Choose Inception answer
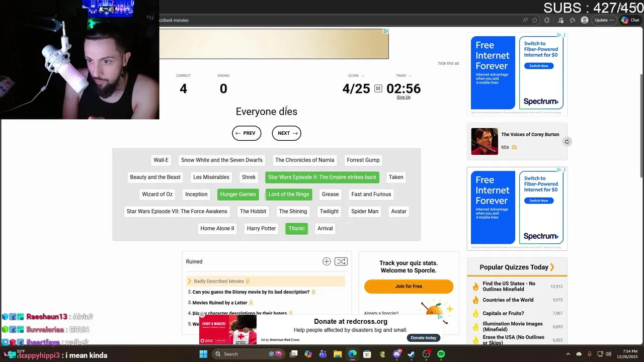The image size is (644, 362). coord(196,194)
